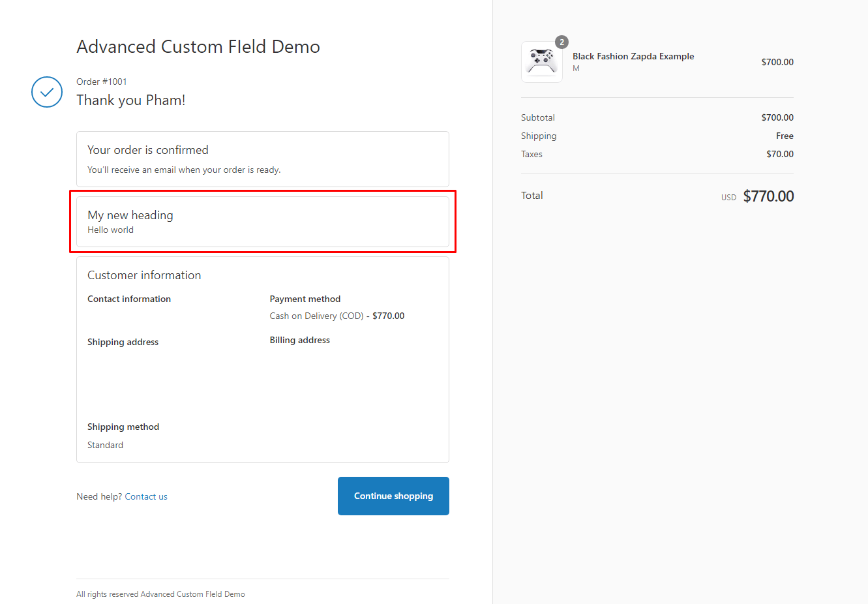The width and height of the screenshot is (868, 604).
Task: Click the Standard shipping method value
Action: (106, 445)
